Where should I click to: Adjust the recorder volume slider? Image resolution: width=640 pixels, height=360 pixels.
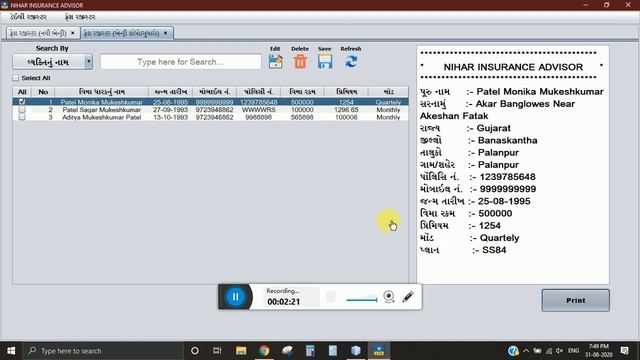pos(362,300)
